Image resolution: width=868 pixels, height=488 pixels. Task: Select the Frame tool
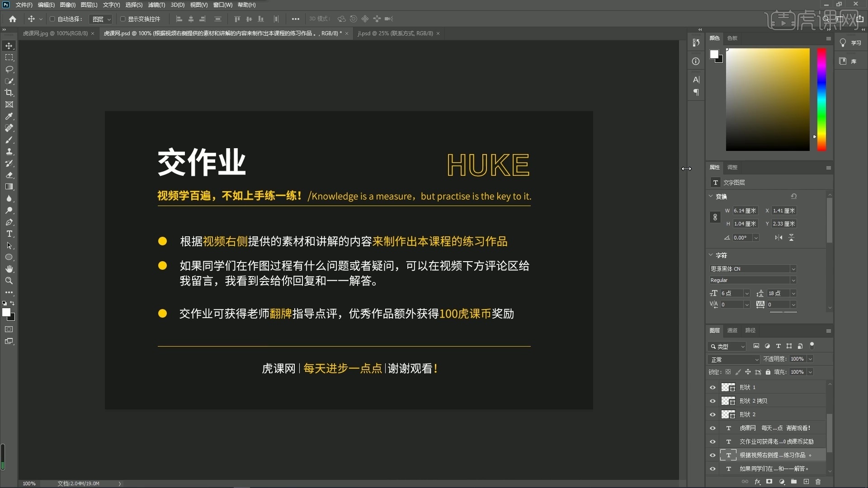click(x=9, y=104)
